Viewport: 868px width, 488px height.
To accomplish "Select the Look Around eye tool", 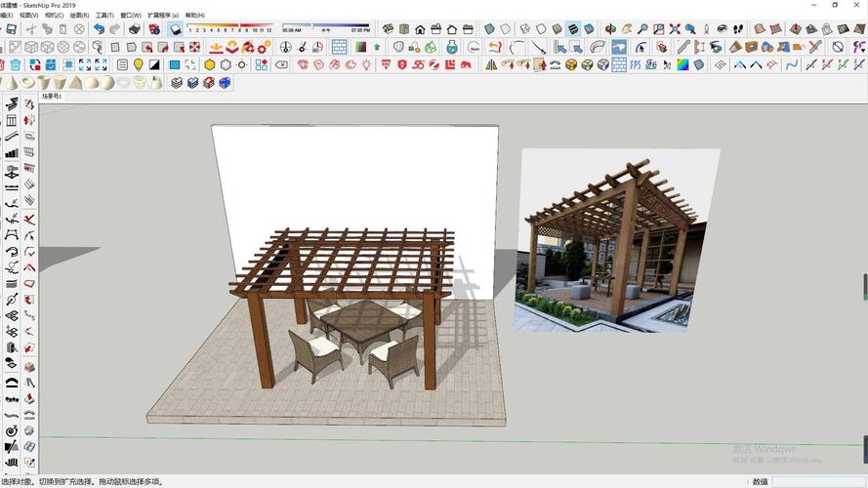I will point(722,28).
